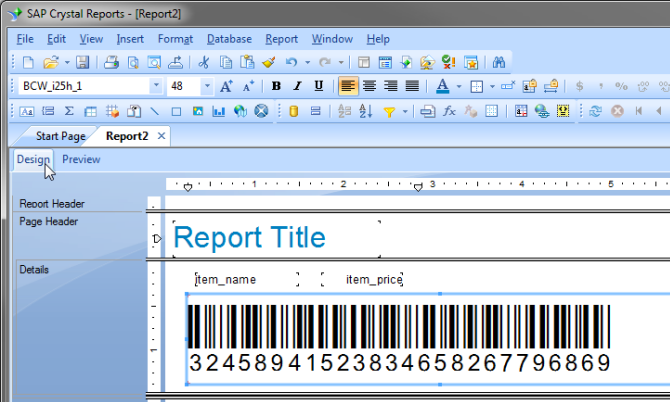The height and width of the screenshot is (402, 670).
Task: Insert a summary with the Sigma icon
Action: click(69, 112)
